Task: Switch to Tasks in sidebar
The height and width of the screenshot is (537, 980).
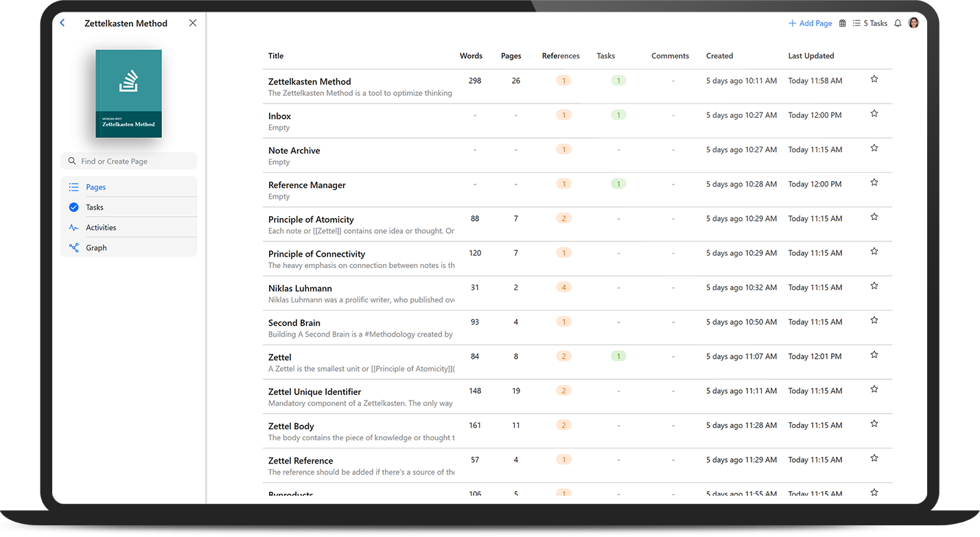Action: (x=95, y=207)
